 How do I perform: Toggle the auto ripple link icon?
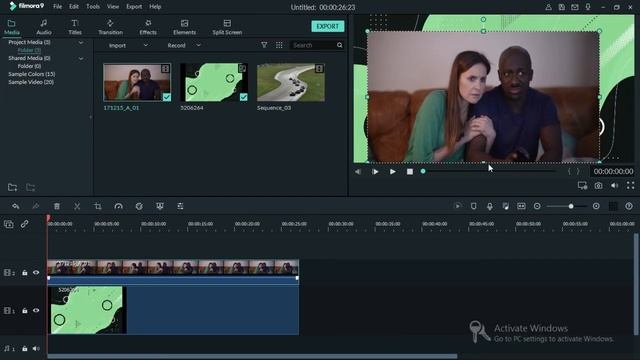(24, 224)
